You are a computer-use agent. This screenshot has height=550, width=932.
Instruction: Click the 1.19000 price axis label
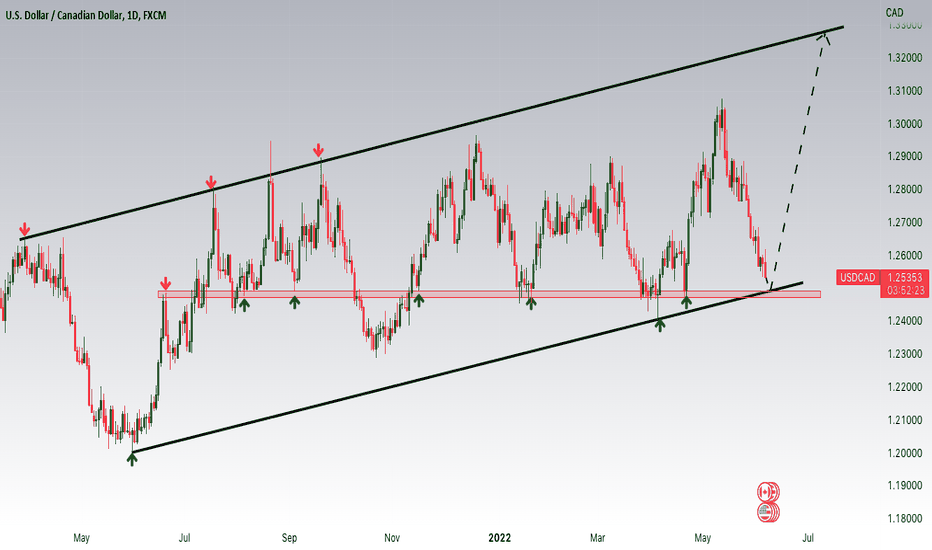[x=905, y=486]
